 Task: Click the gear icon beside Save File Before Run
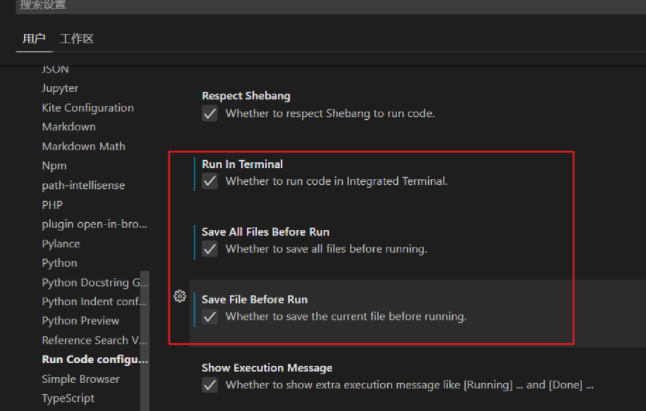180,296
